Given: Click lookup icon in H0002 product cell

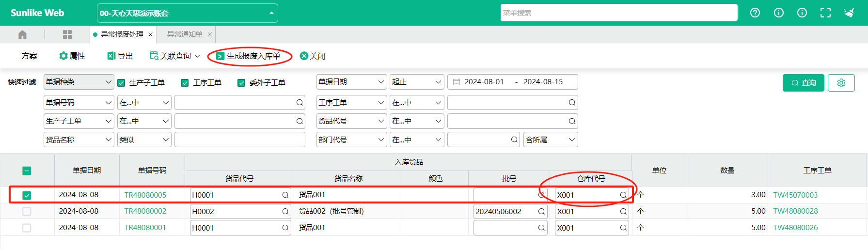Looking at the screenshot, I should [285, 212].
